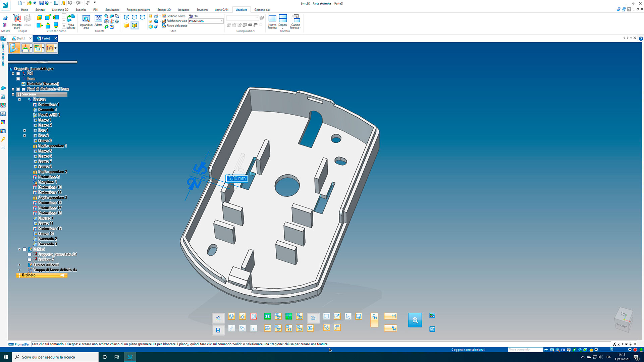Click the Select tool in the floating toolbar
The image size is (644, 362).
pyautogui.click(x=14, y=48)
